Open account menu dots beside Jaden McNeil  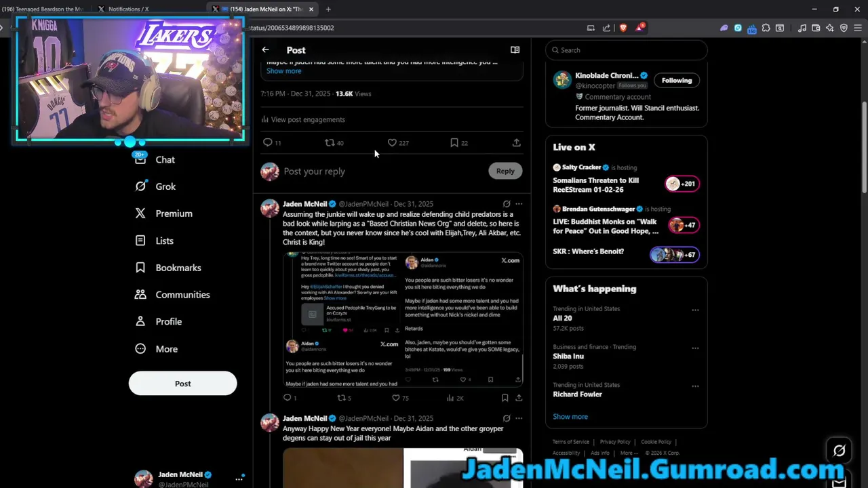pos(239,479)
